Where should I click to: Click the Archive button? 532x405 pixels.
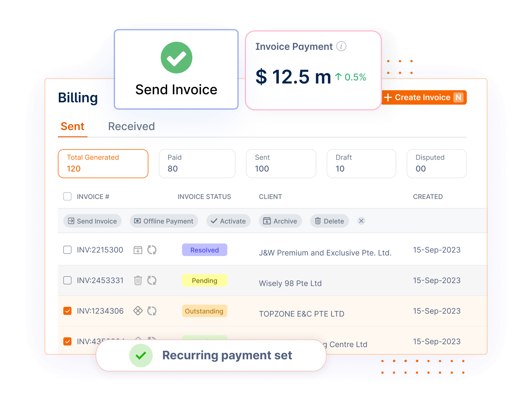280,221
